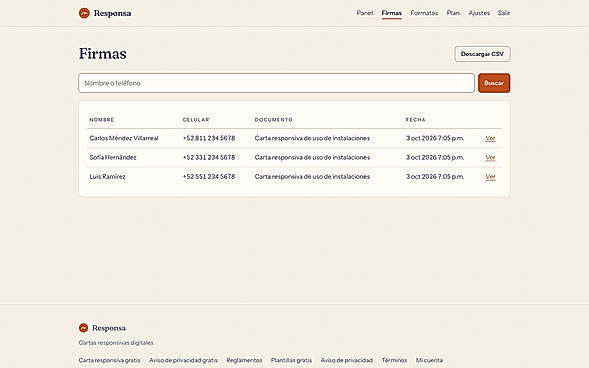Viewport: 589px width, 368px height.
Task: Click the date in Luis Ramírez row
Action: tap(435, 176)
